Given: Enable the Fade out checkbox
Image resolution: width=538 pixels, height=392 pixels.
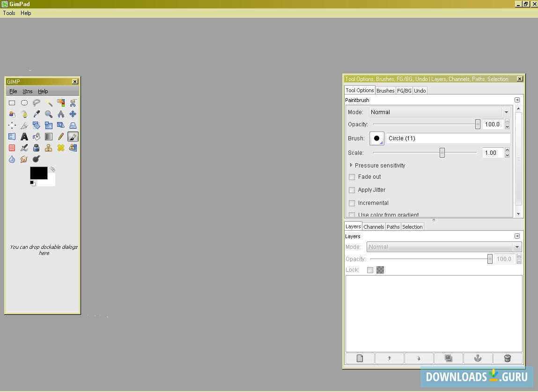Looking at the screenshot, I should pyautogui.click(x=352, y=177).
